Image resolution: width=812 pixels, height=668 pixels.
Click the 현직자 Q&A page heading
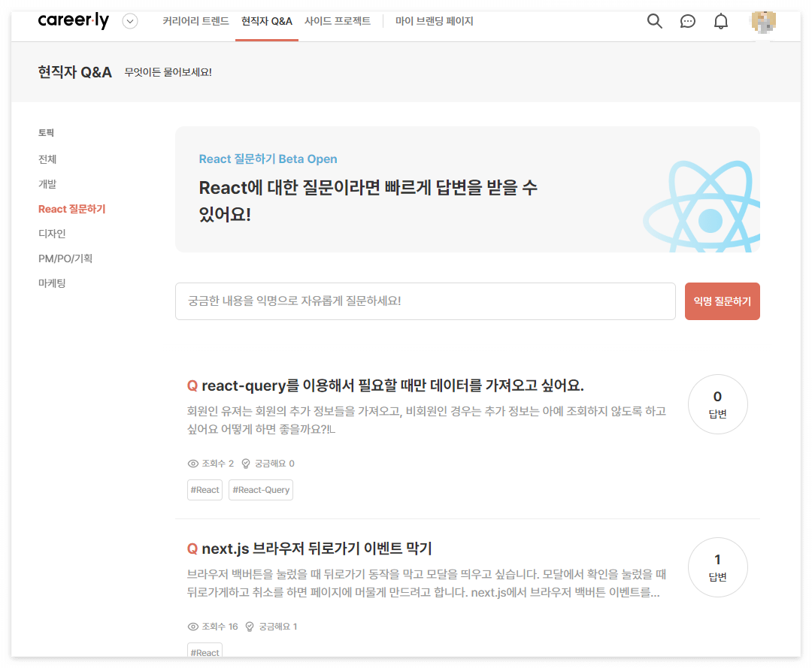coord(74,72)
